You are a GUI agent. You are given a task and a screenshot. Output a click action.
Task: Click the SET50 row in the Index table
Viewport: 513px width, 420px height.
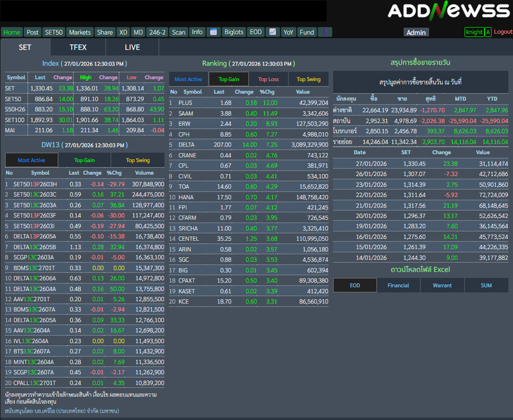pos(13,99)
